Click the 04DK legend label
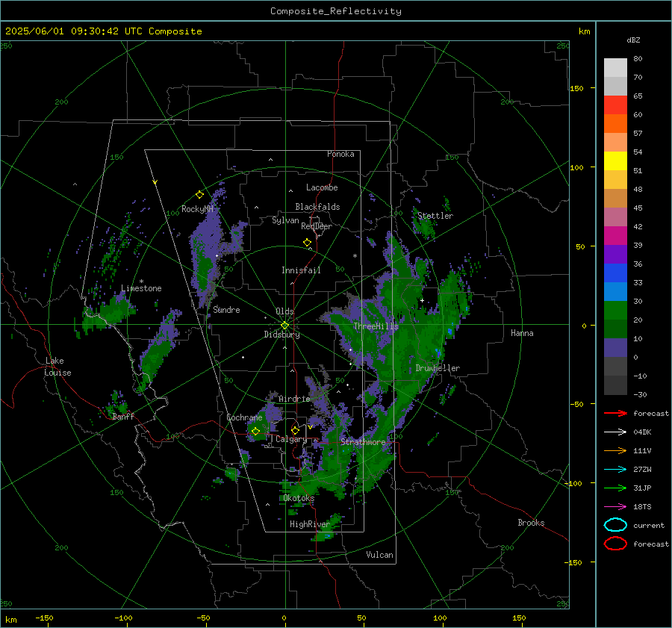The width and height of the screenshot is (672, 628). (x=642, y=432)
